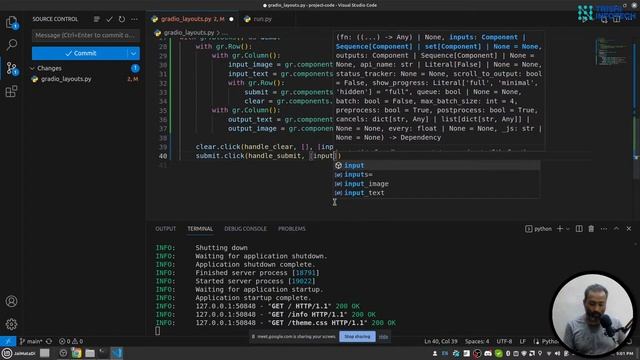Close the terminal panel with X icon
The height and width of the screenshot is (360, 640).
(629, 229)
